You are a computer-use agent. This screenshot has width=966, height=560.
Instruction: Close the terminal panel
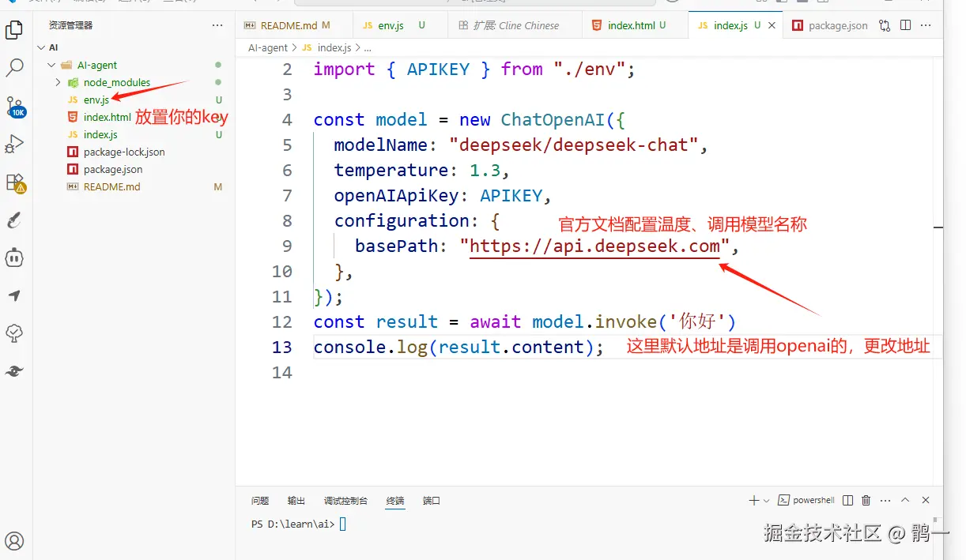[926, 501]
